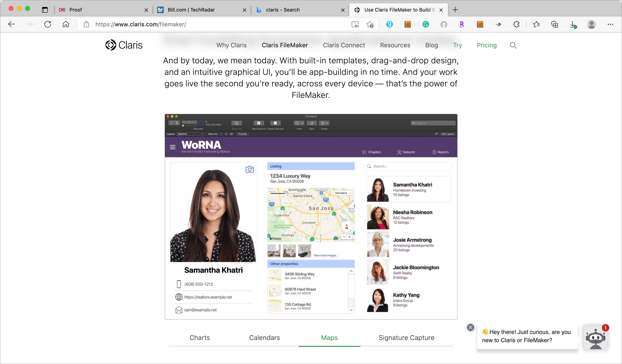Click the properties list scroll-down arrow
Image resolution: width=622 pixels, height=364 pixels.
tap(351, 310)
